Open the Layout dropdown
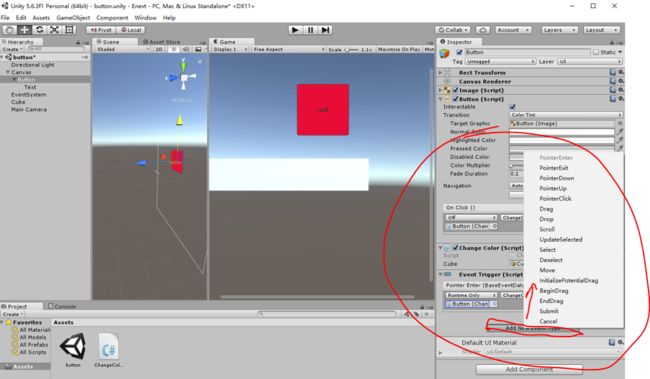This screenshot has height=379, width=650. 601,30
